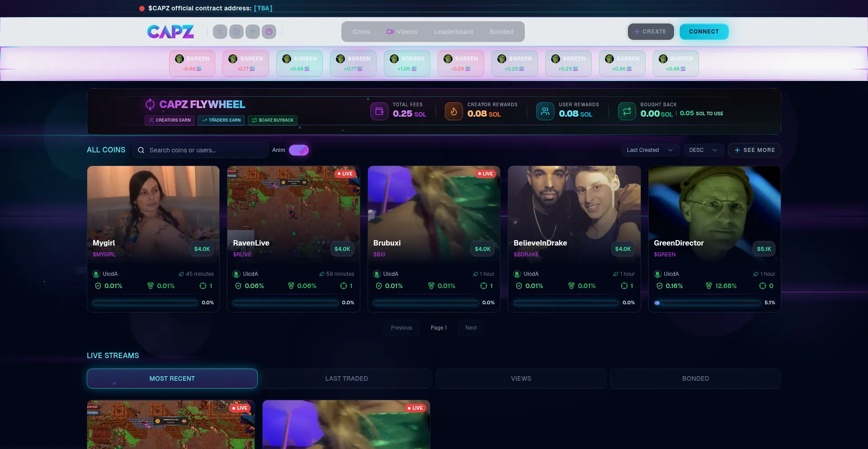This screenshot has height=449, width=868.
Task: Click the X (Twitter) icon in header
Action: (x=220, y=32)
